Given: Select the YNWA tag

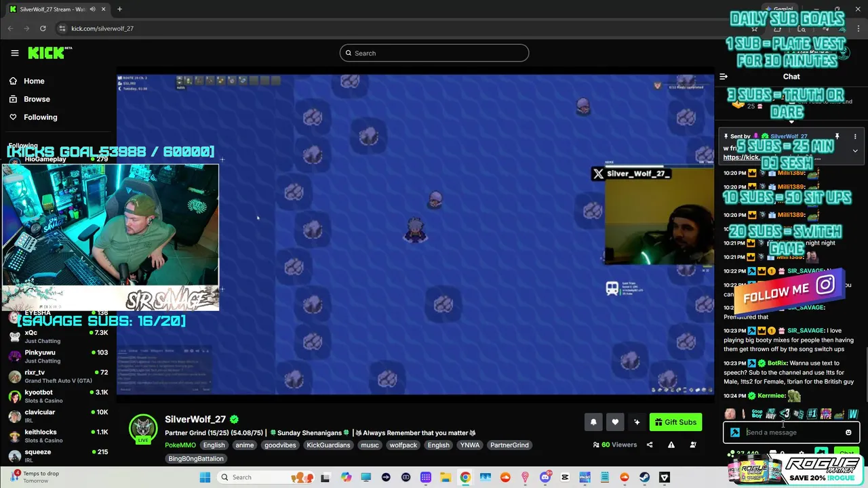Looking at the screenshot, I should coord(469,445).
